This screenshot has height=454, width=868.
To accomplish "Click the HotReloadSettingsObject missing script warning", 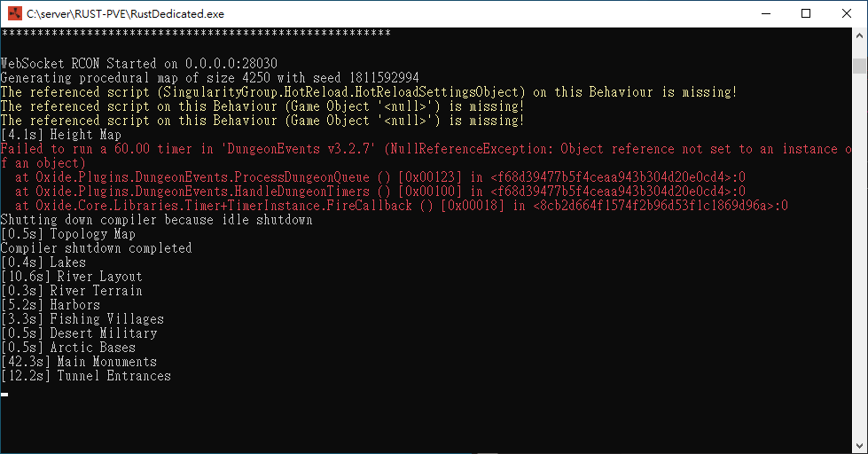I will (369, 92).
